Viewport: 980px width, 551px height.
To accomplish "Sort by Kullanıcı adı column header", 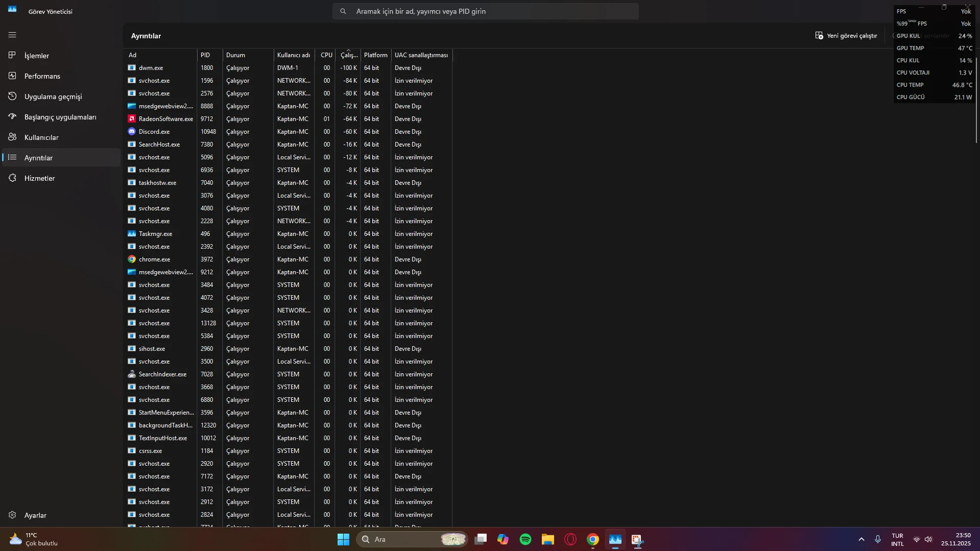I will point(294,55).
